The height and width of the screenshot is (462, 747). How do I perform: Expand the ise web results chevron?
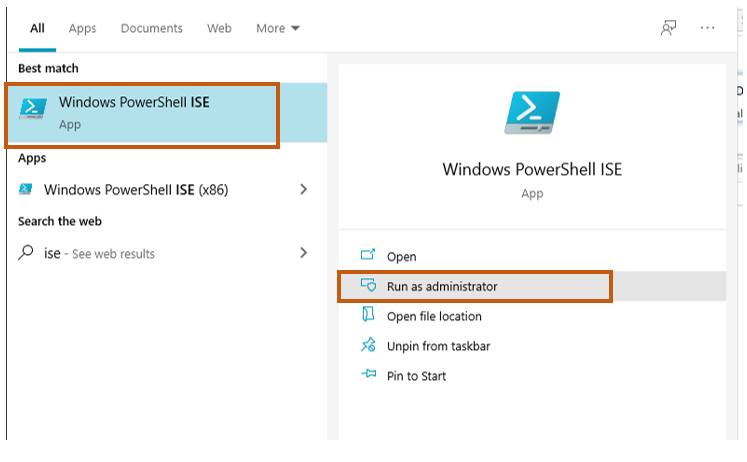click(x=303, y=252)
